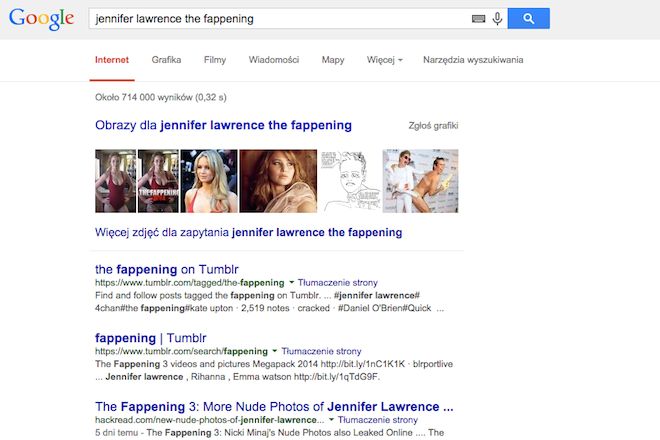Open the Wiadomości tab
The height and width of the screenshot is (440, 660).
[274, 60]
